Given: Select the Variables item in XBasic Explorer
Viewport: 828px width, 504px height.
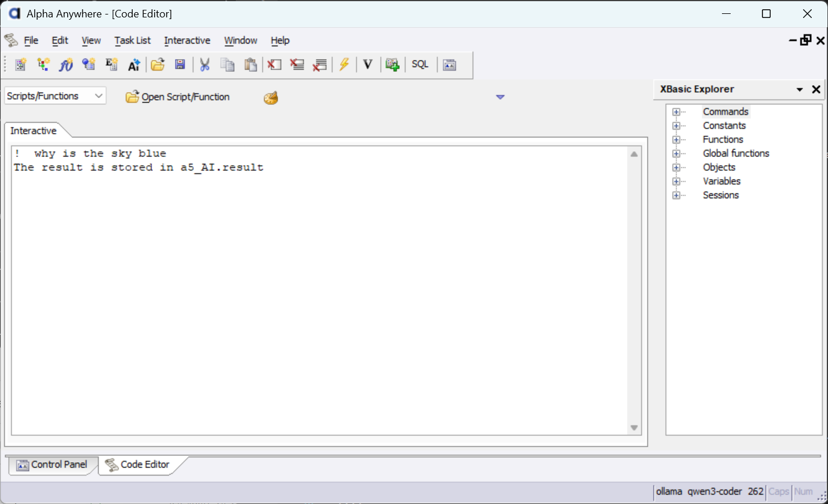Looking at the screenshot, I should pos(721,181).
